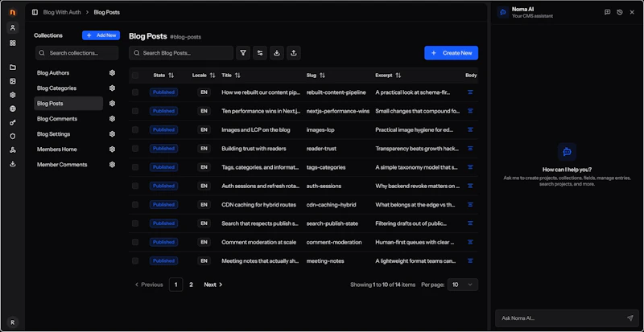644x332 pixels.
Task: Go to Next page of results
Action: 213,285
